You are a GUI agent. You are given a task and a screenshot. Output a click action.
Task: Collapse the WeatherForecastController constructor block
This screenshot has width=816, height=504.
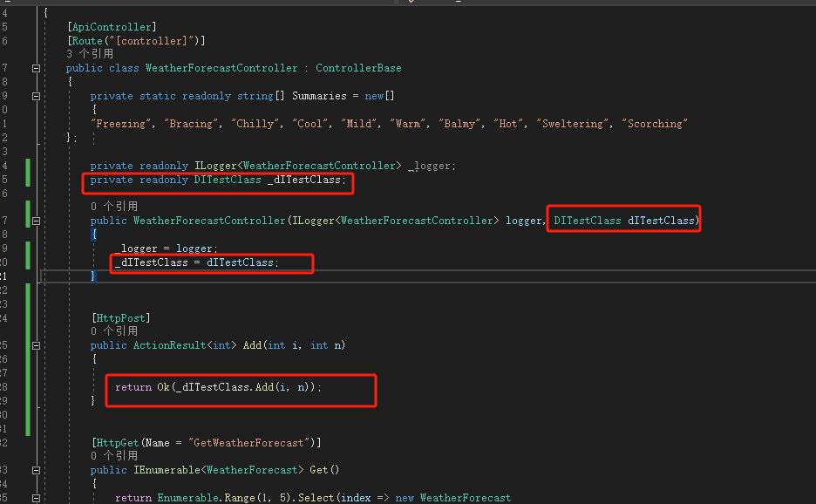(36, 221)
